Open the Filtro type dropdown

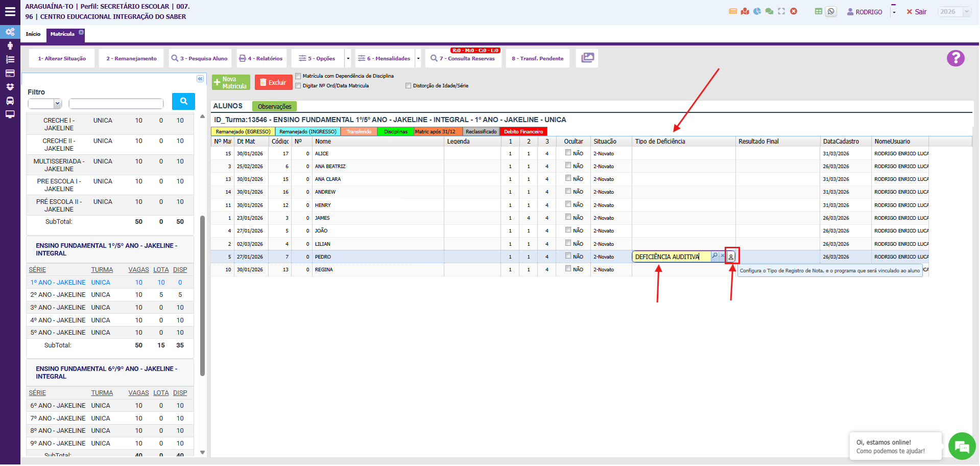[45, 104]
